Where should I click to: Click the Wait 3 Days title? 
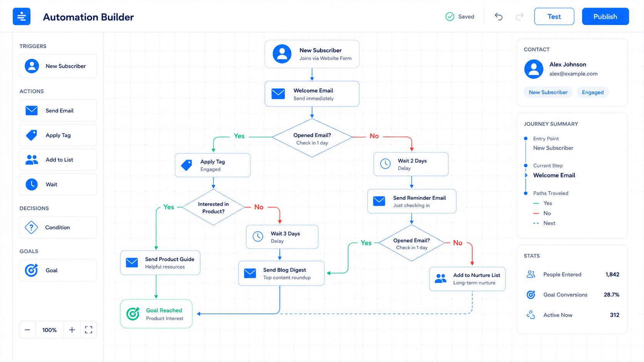coord(285,234)
